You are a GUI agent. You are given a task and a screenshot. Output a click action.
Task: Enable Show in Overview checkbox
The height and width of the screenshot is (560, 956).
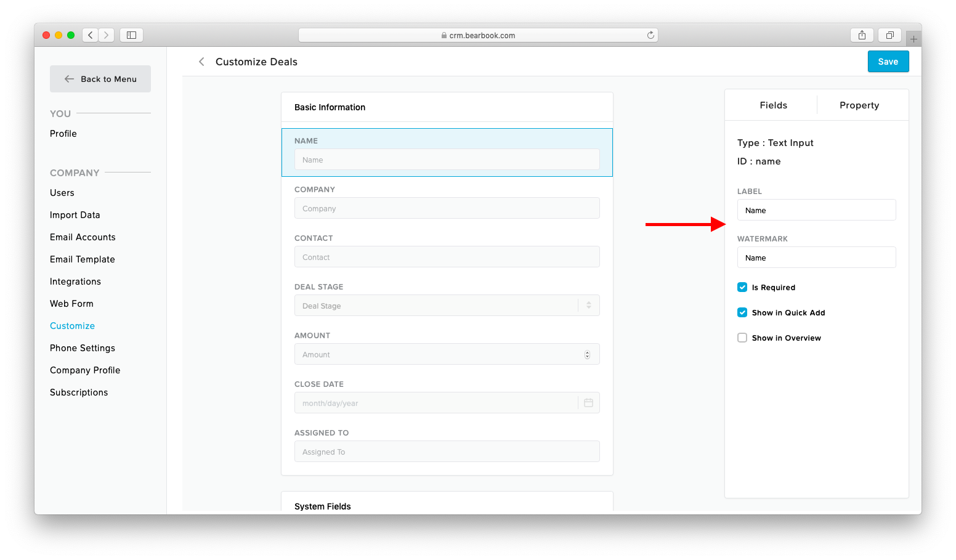point(742,338)
